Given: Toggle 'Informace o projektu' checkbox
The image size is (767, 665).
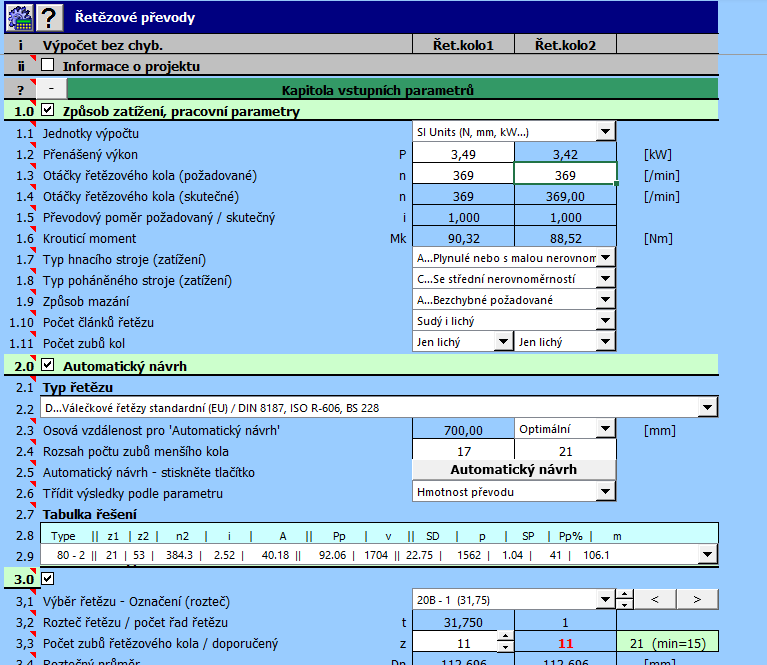Looking at the screenshot, I should (x=49, y=66).
